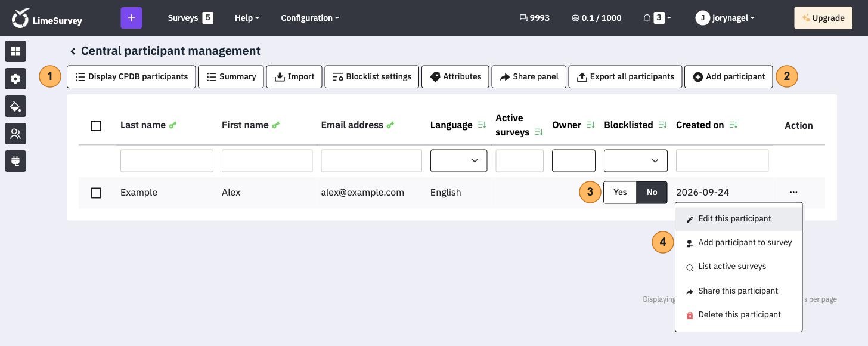Open the Blocklisted filter dropdown
Screen dimensions: 868x346
coord(635,161)
